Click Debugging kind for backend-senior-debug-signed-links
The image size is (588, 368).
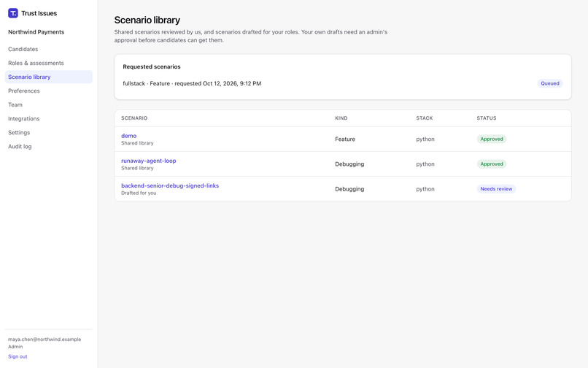[349, 189]
